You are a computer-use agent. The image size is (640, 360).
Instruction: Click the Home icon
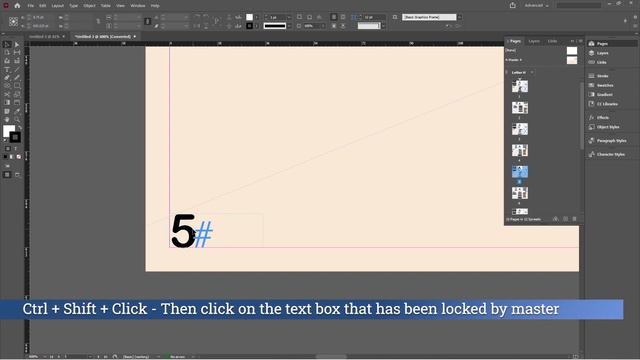coord(17,6)
